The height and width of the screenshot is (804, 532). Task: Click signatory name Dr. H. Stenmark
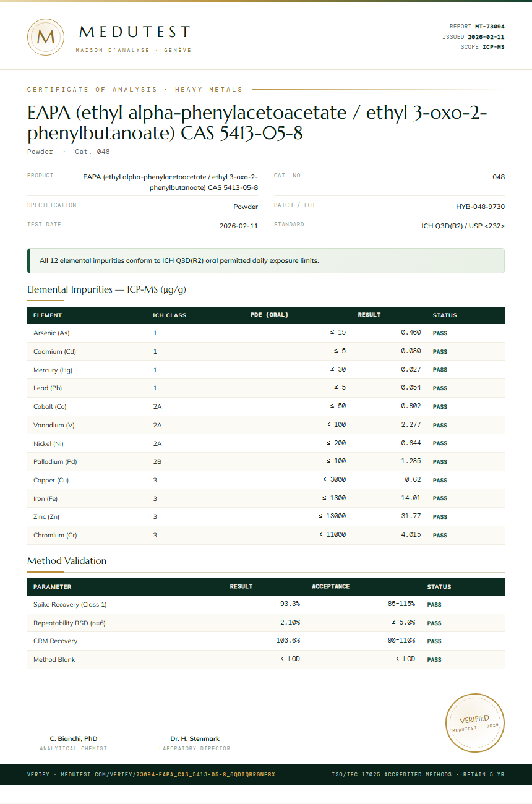pos(195,738)
